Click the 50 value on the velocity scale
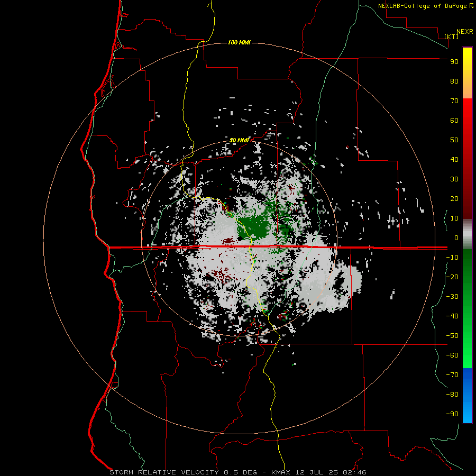Image resolution: width=476 pixels, height=476 pixels. (x=454, y=140)
